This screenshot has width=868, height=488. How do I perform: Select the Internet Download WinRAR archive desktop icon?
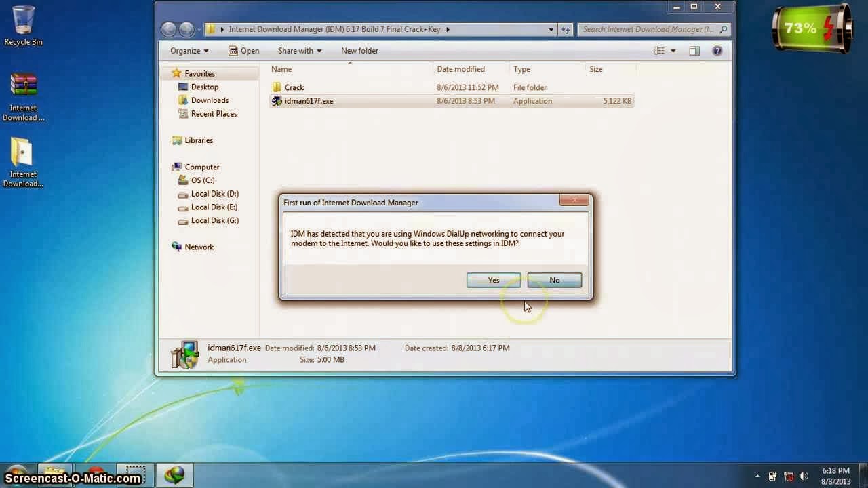click(x=23, y=97)
